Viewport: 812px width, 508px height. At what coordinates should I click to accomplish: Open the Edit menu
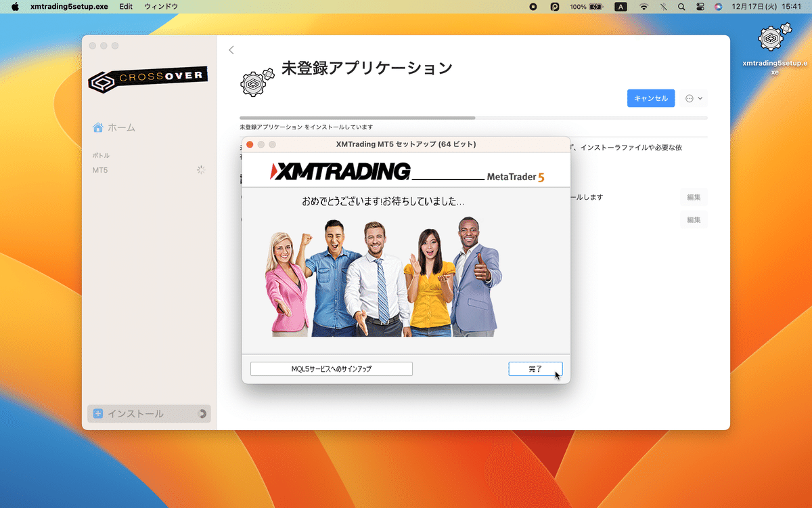tap(126, 6)
